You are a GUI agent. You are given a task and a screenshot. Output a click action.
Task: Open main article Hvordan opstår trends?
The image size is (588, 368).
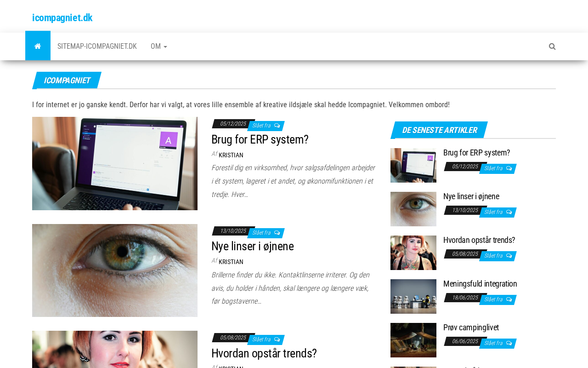(x=264, y=353)
